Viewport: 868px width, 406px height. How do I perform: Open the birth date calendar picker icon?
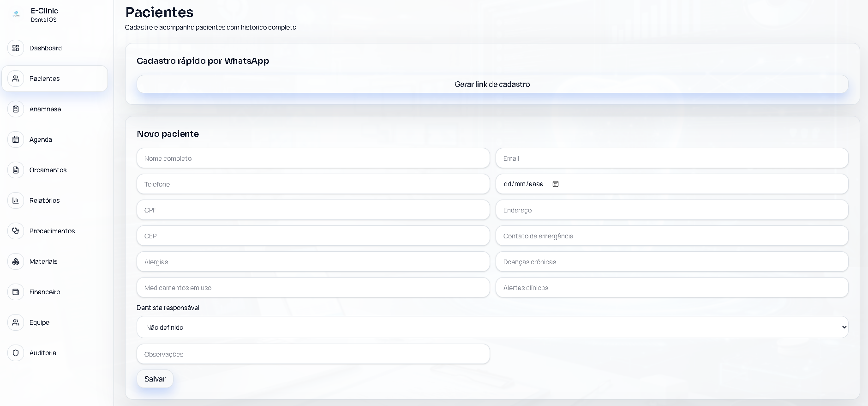click(x=556, y=184)
